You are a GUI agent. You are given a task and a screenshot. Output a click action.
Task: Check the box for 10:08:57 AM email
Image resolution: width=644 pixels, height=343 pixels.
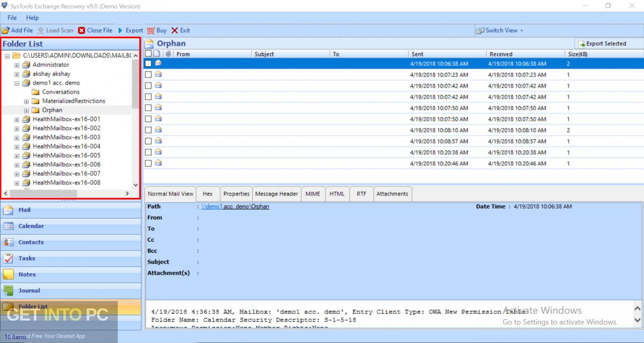click(x=148, y=141)
